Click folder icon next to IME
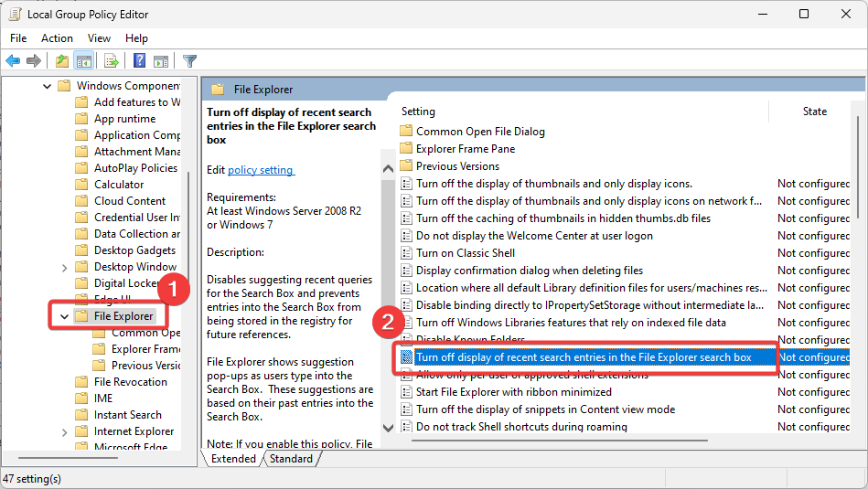This screenshot has width=868, height=489. click(81, 399)
